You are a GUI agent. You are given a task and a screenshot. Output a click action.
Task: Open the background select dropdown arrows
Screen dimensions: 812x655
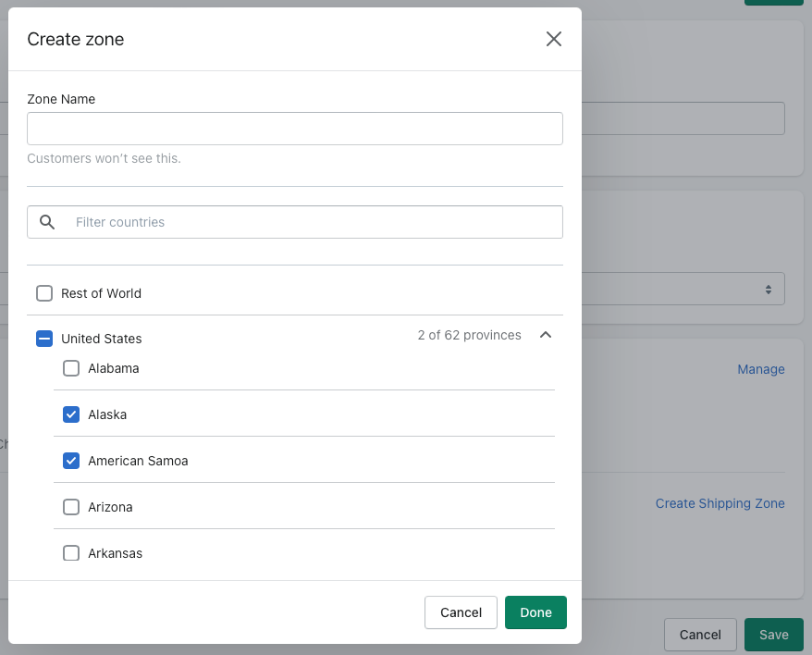pos(768,290)
